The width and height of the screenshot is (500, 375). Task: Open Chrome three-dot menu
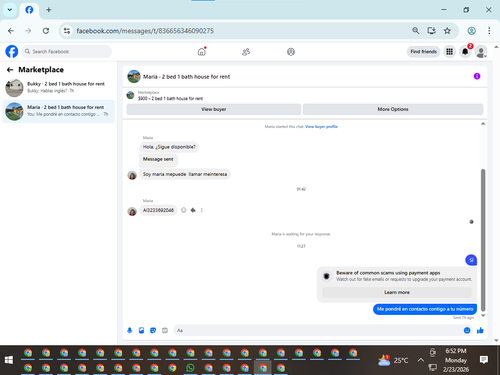(489, 31)
